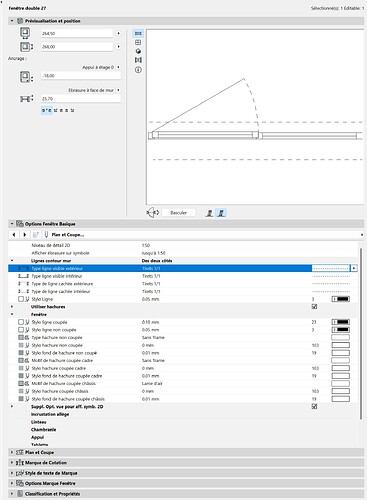Click the mirror symbol icon left of Basculer

[153, 212]
